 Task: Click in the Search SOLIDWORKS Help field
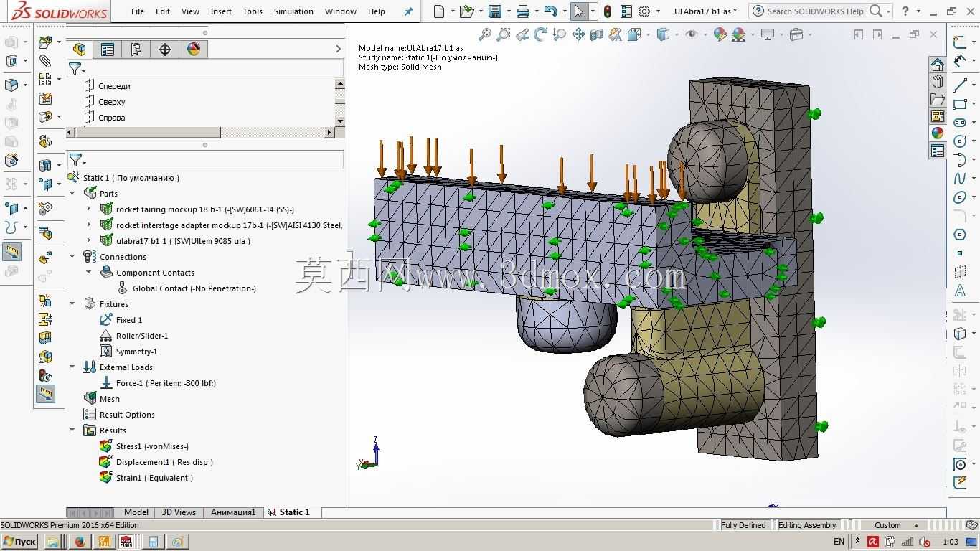(x=815, y=11)
